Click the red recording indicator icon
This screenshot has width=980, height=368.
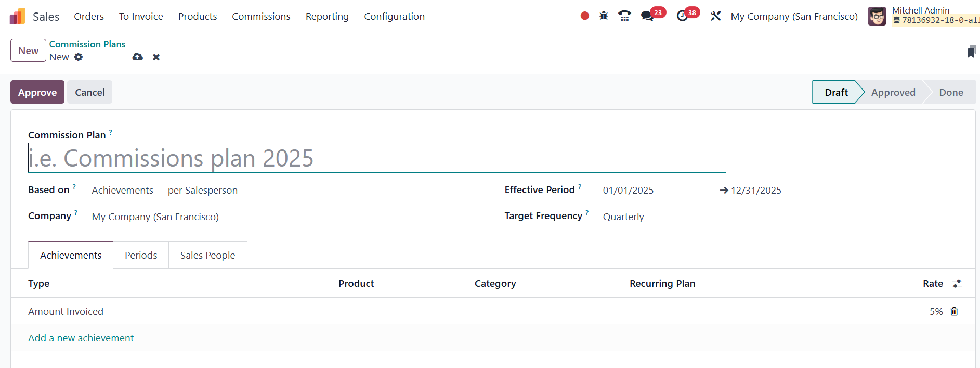585,16
